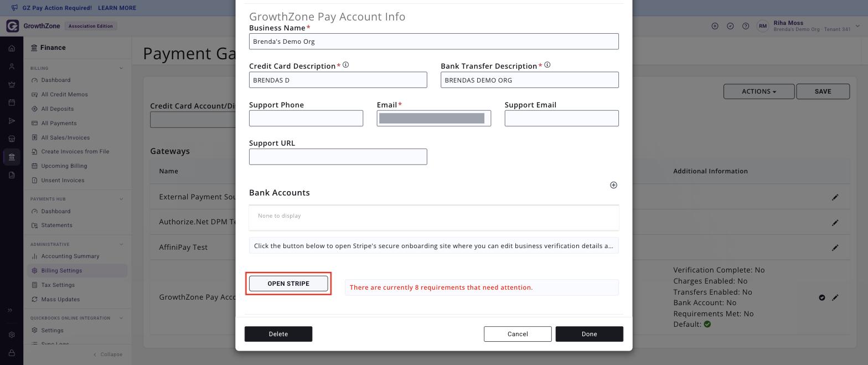Viewport: 868px width, 365px height.
Task: Edit External Payment Source gateway pencil
Action: 835,197
